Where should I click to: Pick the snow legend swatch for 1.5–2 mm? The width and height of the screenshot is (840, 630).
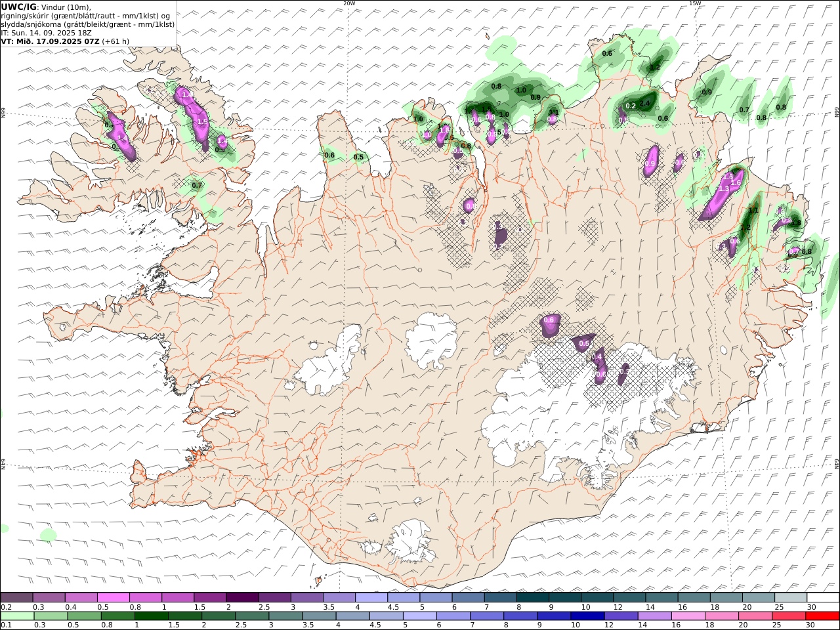point(210,597)
